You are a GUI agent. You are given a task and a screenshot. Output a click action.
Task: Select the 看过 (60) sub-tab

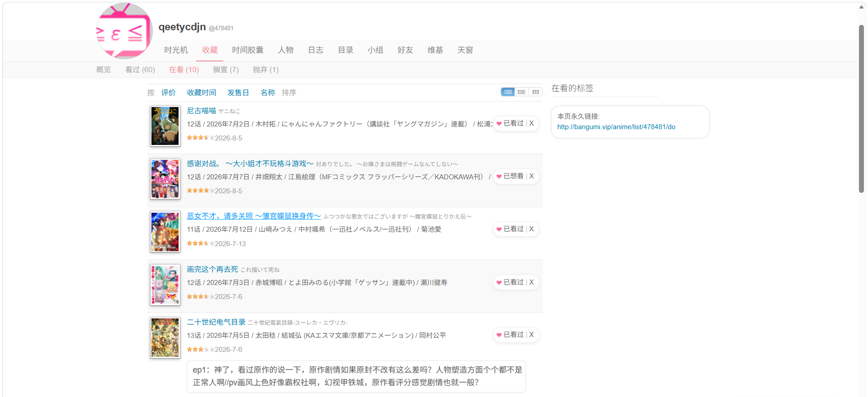point(140,70)
